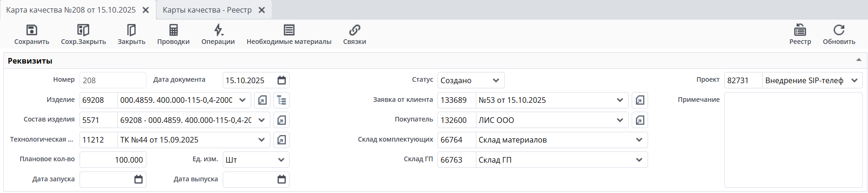Select the Карта качества №208 tab
Image resolution: width=868 pixels, height=193 pixels.
click(71, 10)
